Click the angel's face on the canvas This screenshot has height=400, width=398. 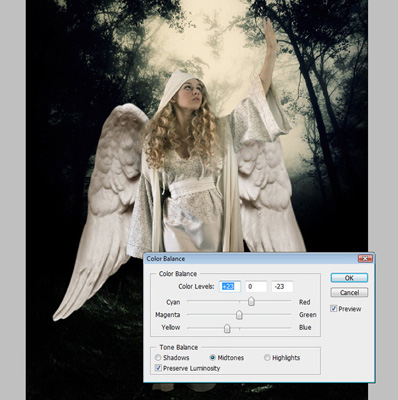[192, 93]
